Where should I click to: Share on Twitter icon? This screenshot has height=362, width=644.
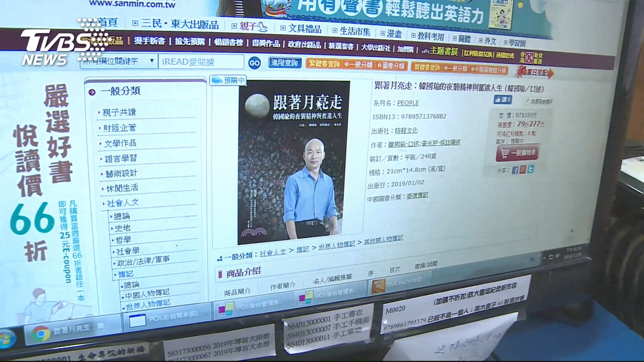click(x=530, y=169)
